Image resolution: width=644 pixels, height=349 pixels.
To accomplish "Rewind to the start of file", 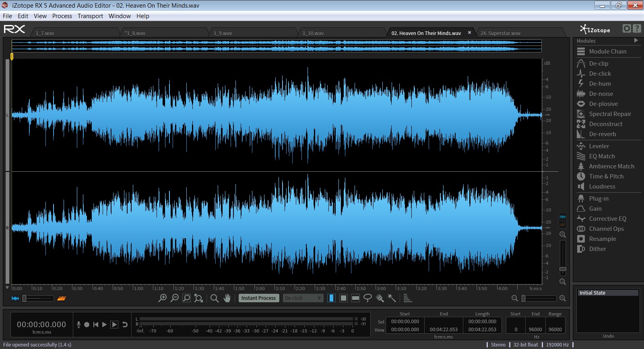I will coord(96,324).
